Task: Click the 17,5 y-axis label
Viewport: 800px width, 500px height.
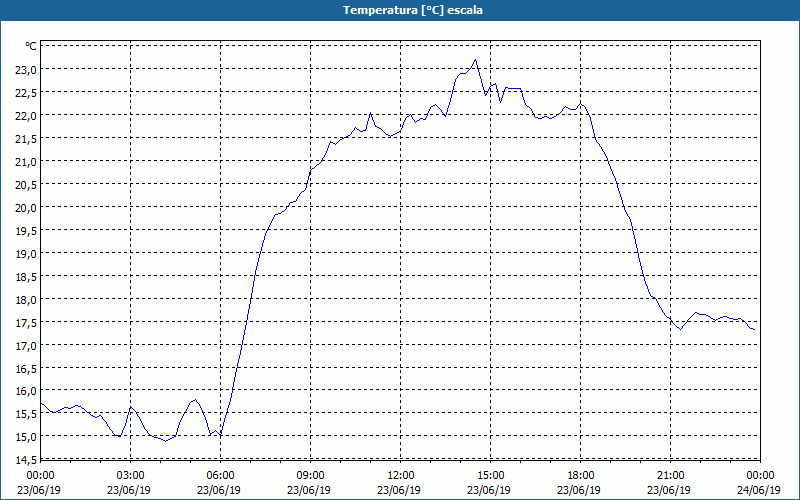Action: point(26,322)
